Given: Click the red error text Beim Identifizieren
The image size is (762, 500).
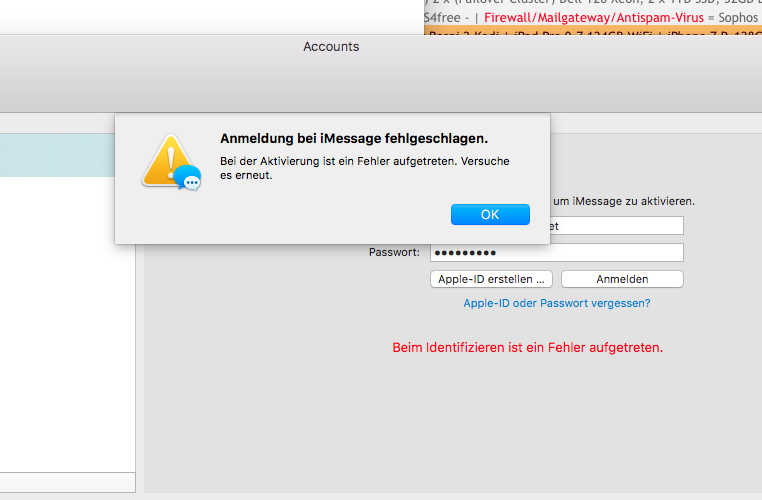Looking at the screenshot, I should coord(527,347).
